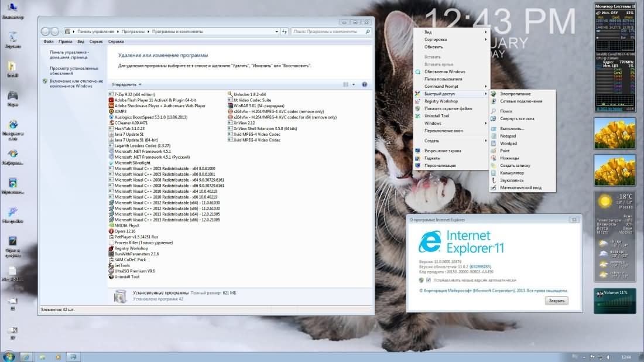This screenshot has width=644, height=362.
Task: Open the Упорядочить dropdown
Action: coord(126,85)
